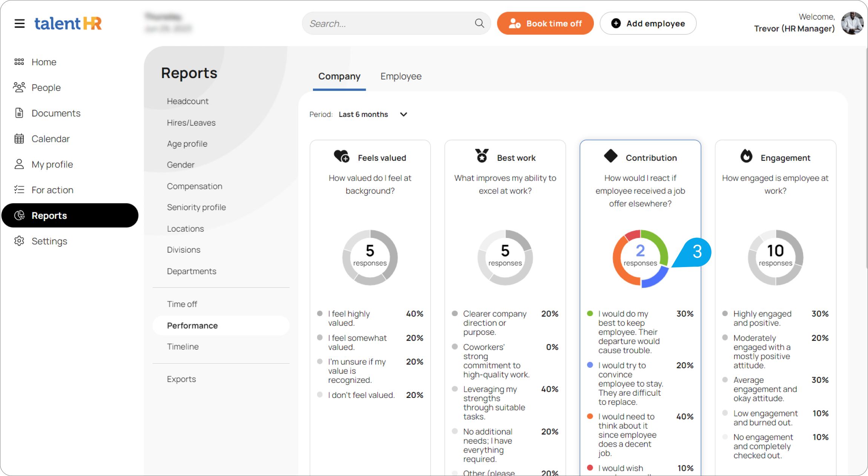Click the user avatar photo
This screenshot has width=868, height=476.
tap(852, 23)
